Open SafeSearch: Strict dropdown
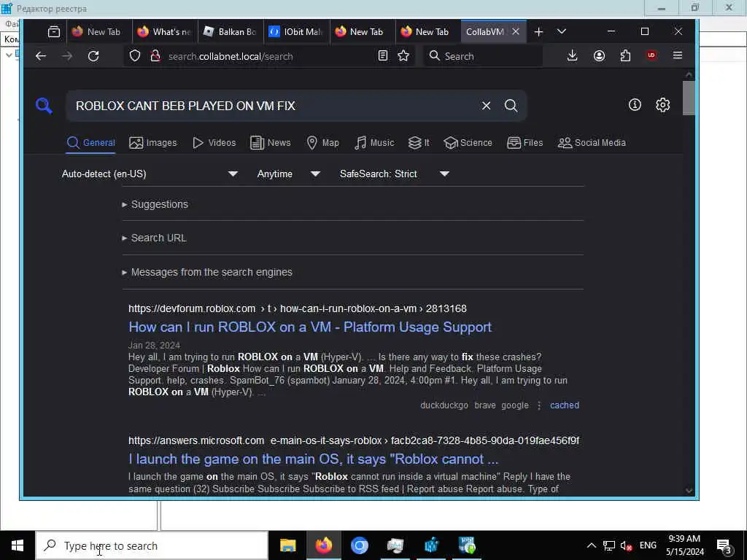 395,174
